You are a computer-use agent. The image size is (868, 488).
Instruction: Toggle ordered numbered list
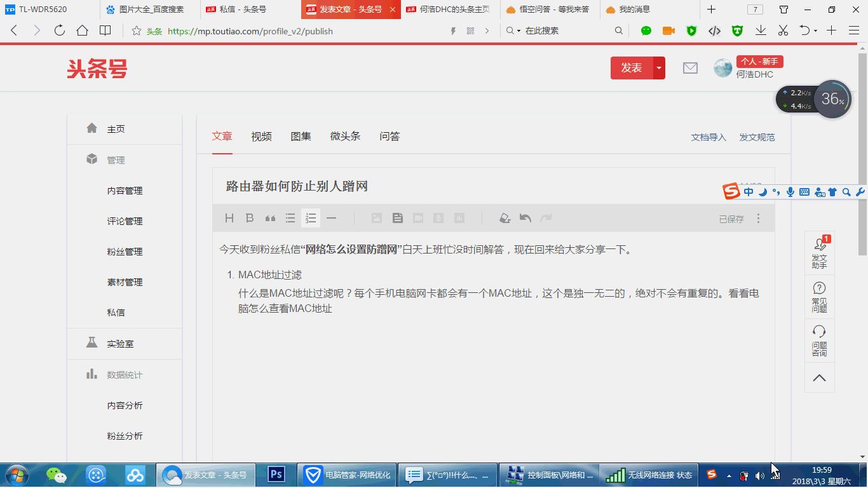tap(311, 218)
